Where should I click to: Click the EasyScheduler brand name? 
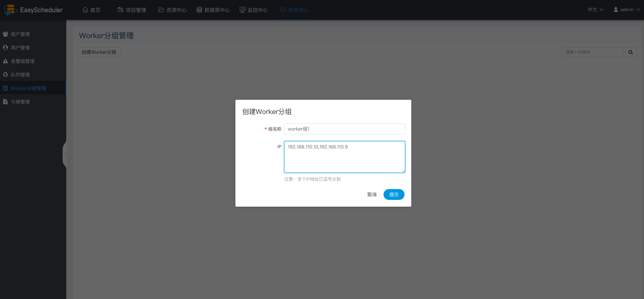point(41,10)
